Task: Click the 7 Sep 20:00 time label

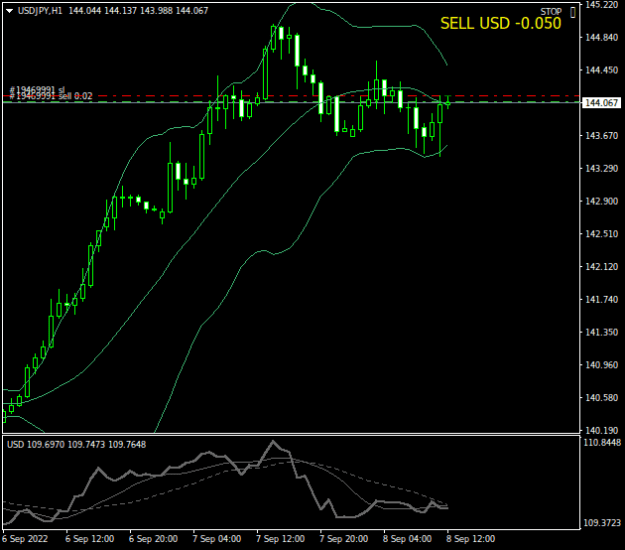Action: 344,539
